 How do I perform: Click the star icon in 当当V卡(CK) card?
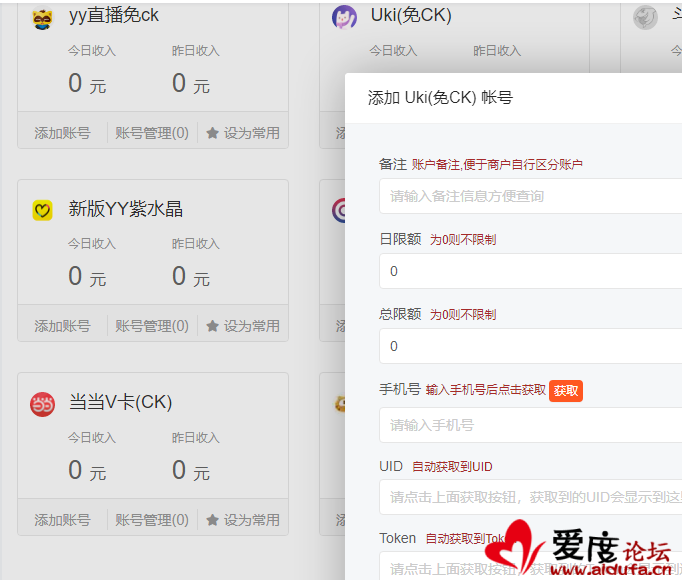point(212,520)
